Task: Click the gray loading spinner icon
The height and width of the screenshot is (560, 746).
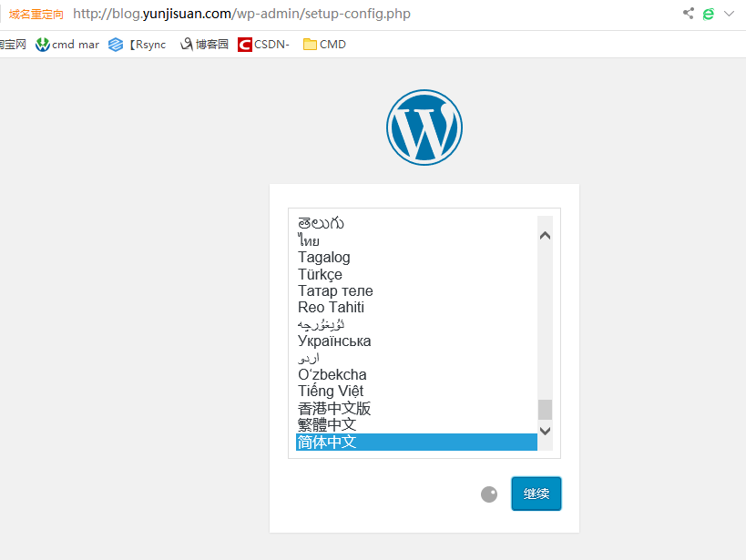Action: [489, 494]
